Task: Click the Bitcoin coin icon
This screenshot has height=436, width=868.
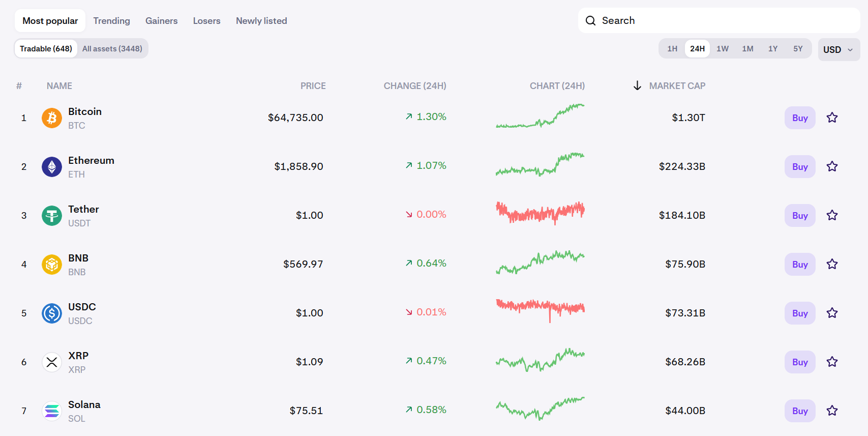Action: pyautogui.click(x=51, y=118)
